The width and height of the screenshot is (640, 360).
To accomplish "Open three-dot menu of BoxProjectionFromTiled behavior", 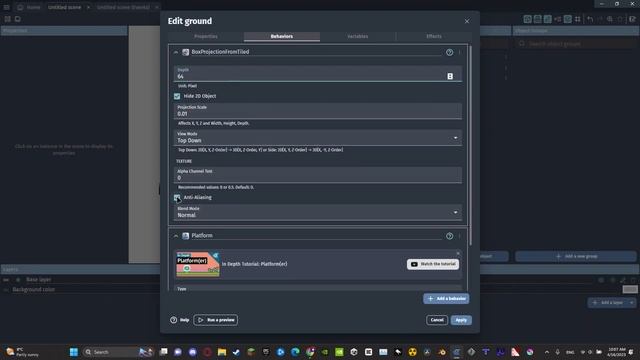I will click(460, 52).
